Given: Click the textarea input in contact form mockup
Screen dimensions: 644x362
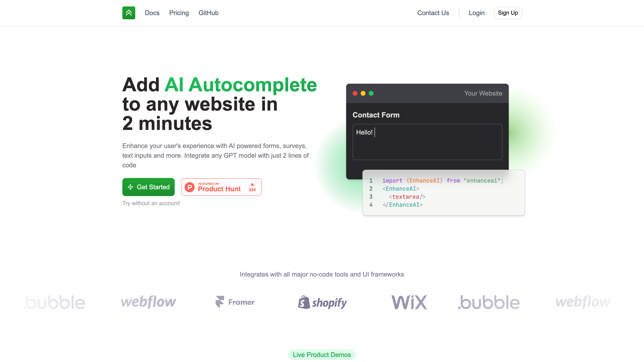Looking at the screenshot, I should coord(427,142).
